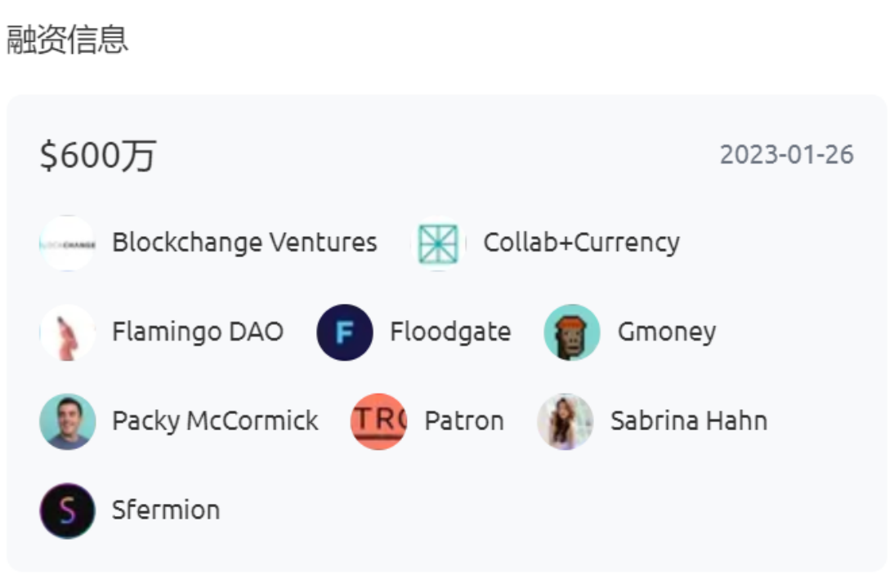The width and height of the screenshot is (894, 588).
Task: Click the Sfermion S logo icon
Action: point(68,510)
